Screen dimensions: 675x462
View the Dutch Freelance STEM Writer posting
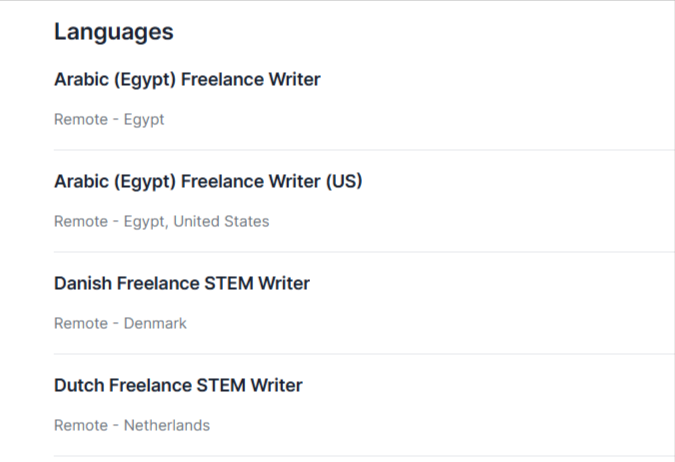tap(178, 385)
